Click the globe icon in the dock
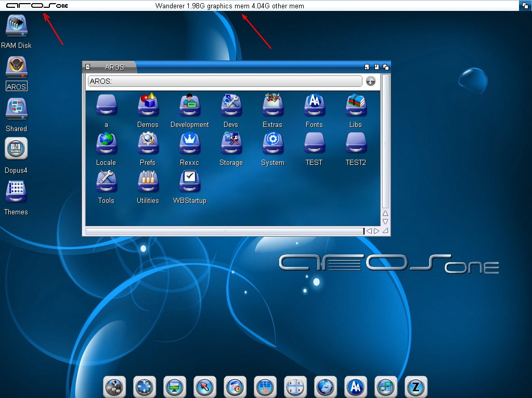The image size is (532, 398). (326, 387)
